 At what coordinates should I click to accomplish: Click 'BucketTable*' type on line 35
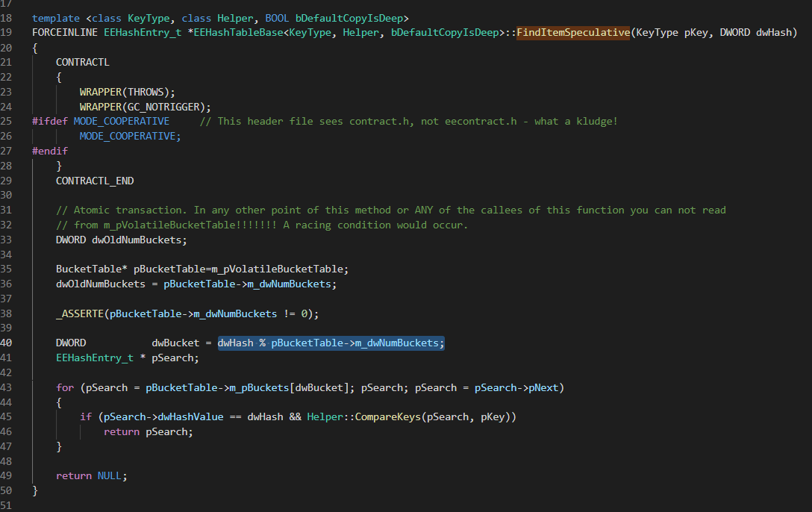coord(92,269)
